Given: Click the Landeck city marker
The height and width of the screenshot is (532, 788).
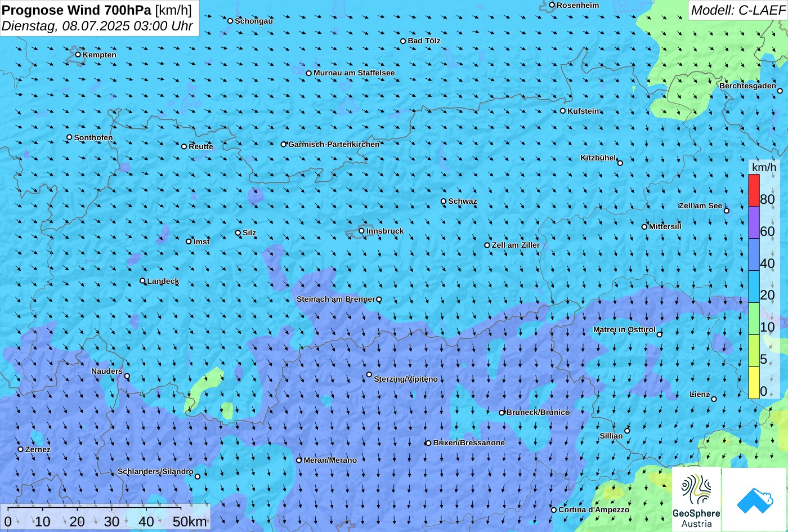Looking at the screenshot, I should coord(142,281).
